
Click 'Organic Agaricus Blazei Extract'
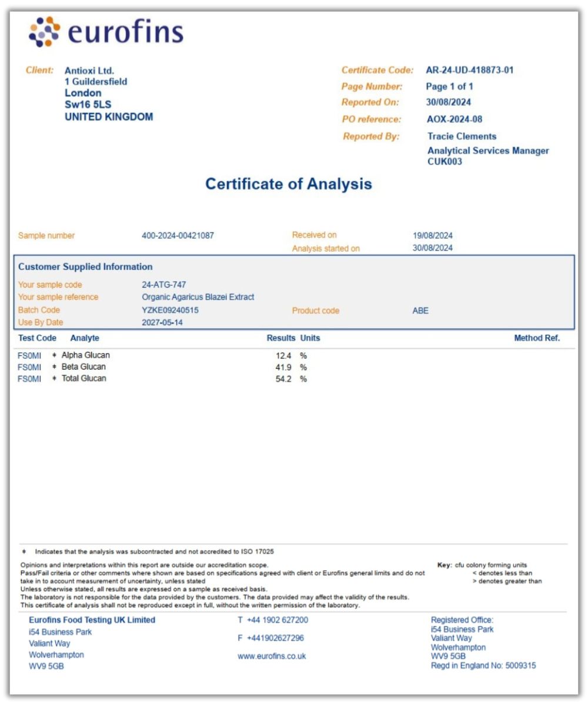coord(198,297)
